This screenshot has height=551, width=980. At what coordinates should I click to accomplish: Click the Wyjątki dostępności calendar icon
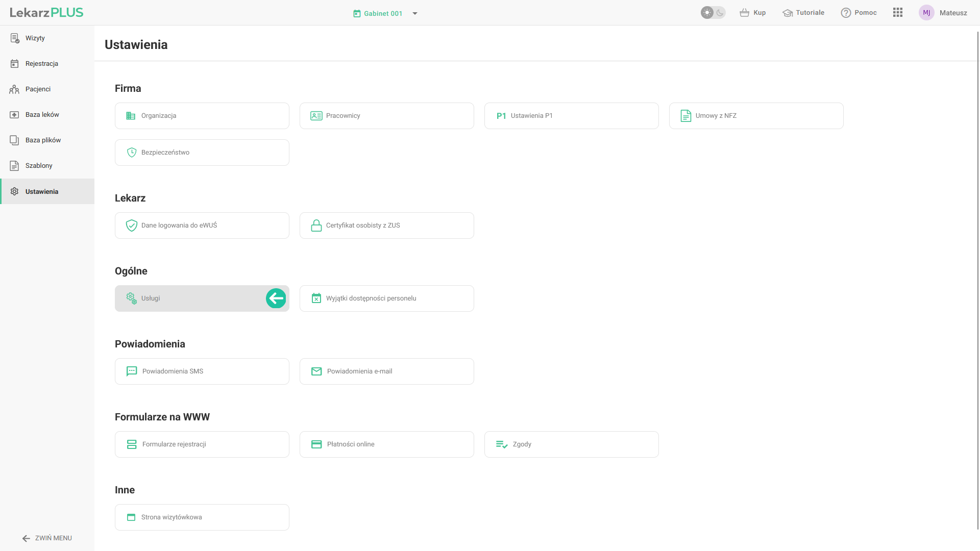[x=316, y=298]
